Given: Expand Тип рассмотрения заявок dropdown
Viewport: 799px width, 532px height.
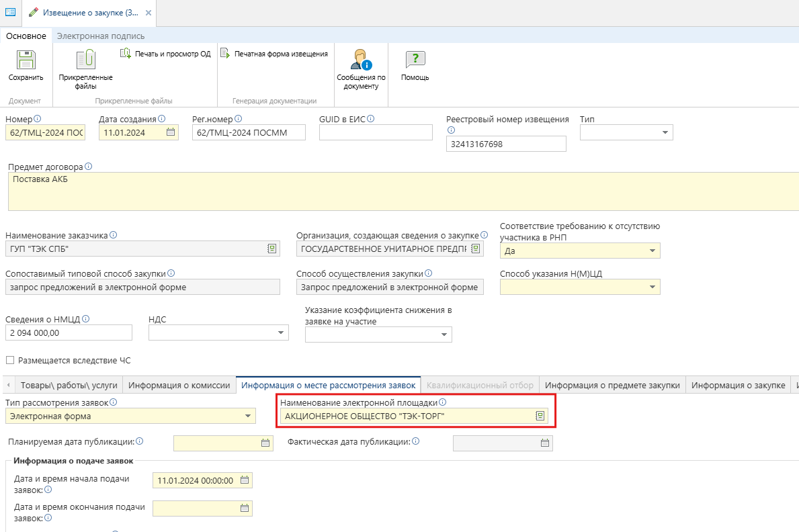Looking at the screenshot, I should pyautogui.click(x=248, y=416).
